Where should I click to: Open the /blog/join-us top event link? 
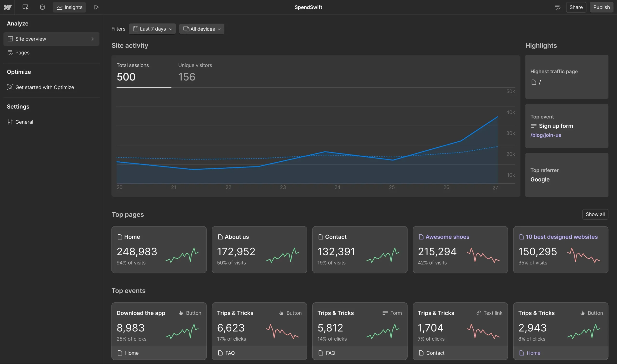(546, 135)
